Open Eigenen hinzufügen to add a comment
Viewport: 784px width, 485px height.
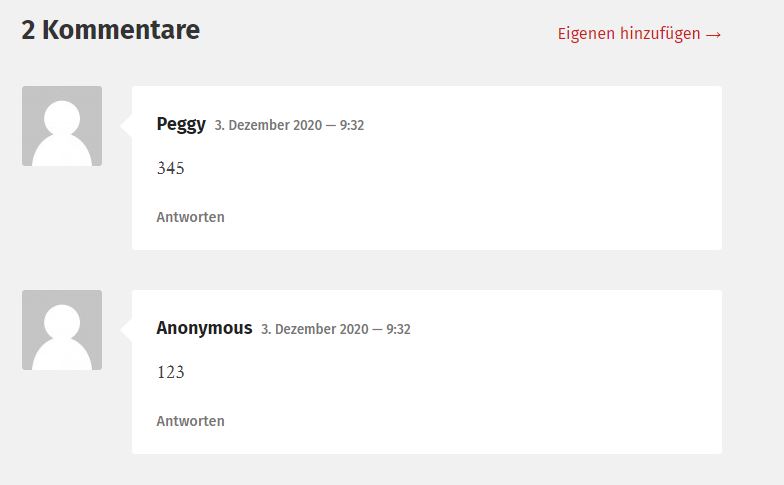click(629, 34)
